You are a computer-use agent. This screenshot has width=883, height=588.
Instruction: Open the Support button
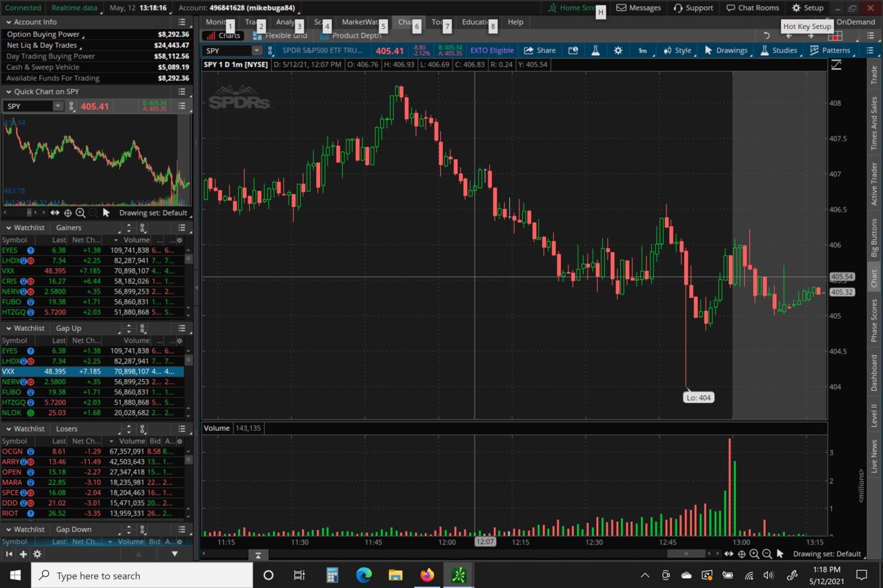(x=693, y=8)
